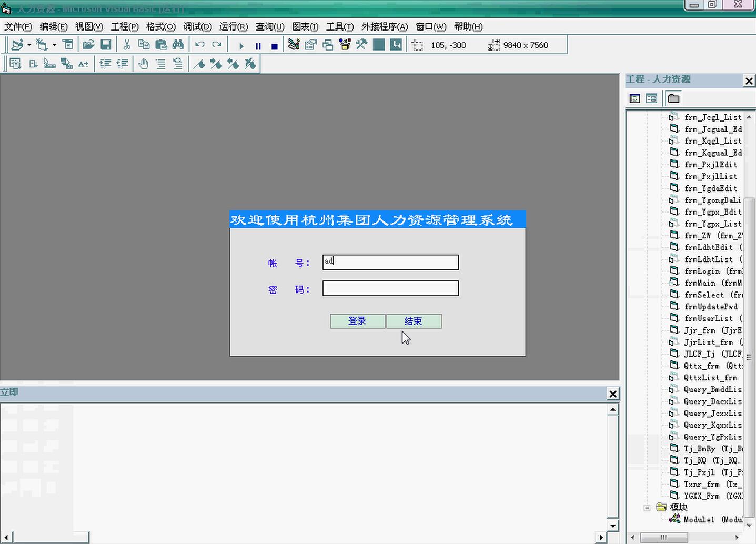Open the 视图(V) menu
Viewport: 756px width, 544px height.
pos(89,26)
